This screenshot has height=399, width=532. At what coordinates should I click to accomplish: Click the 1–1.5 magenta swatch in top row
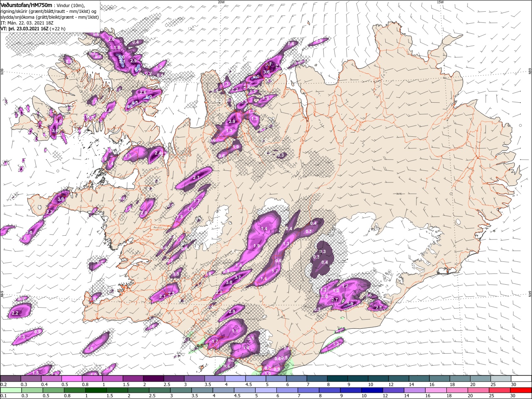click(112, 379)
